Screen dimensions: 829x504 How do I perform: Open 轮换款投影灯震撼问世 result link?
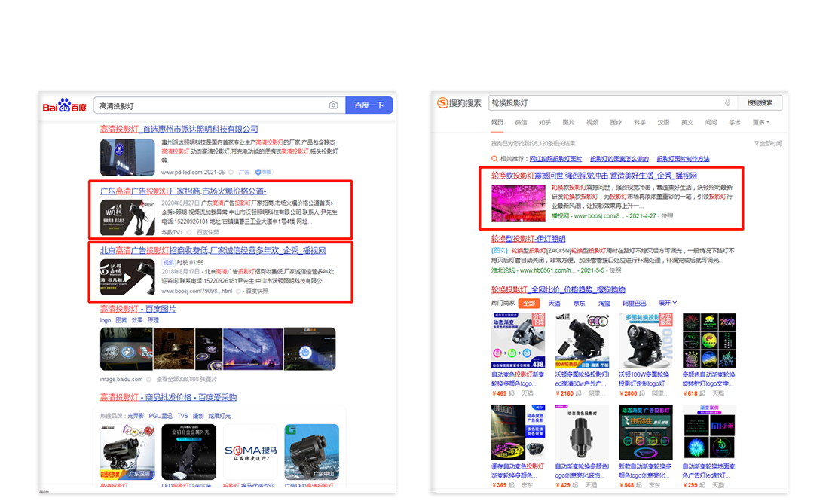(x=594, y=176)
